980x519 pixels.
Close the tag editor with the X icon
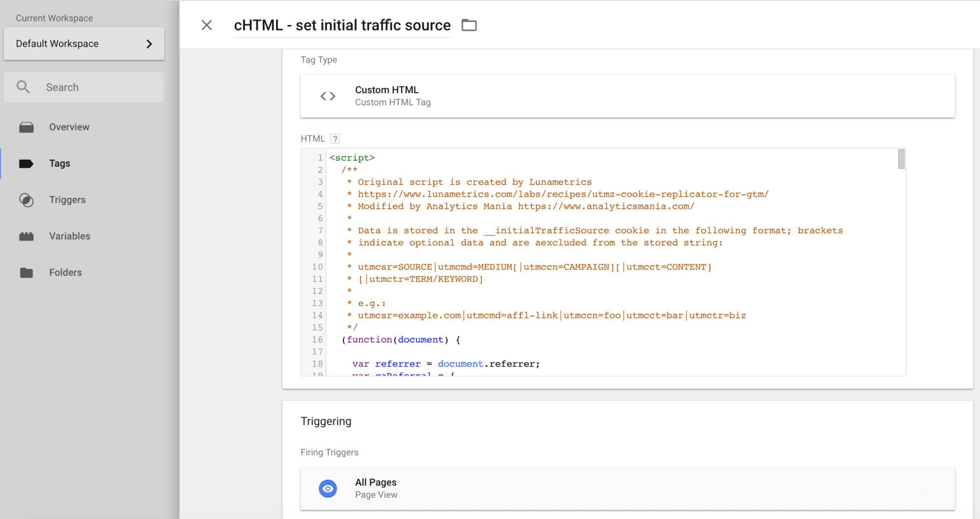click(x=207, y=25)
